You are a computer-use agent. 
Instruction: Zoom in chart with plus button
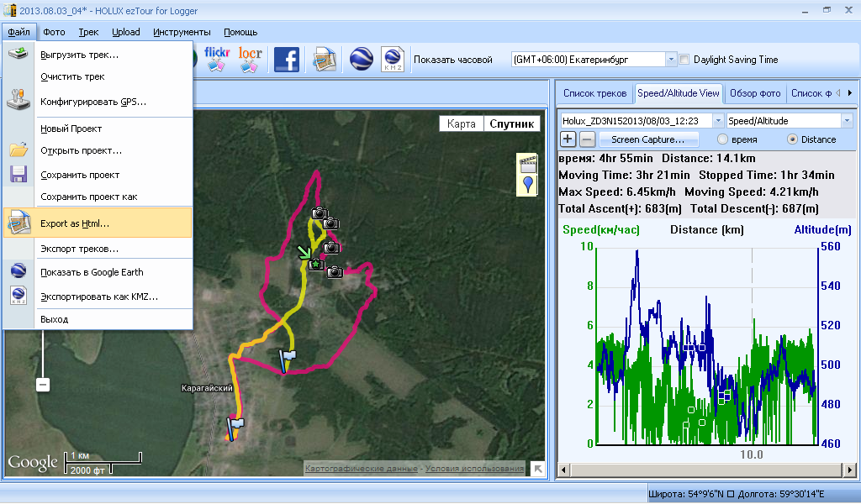568,139
